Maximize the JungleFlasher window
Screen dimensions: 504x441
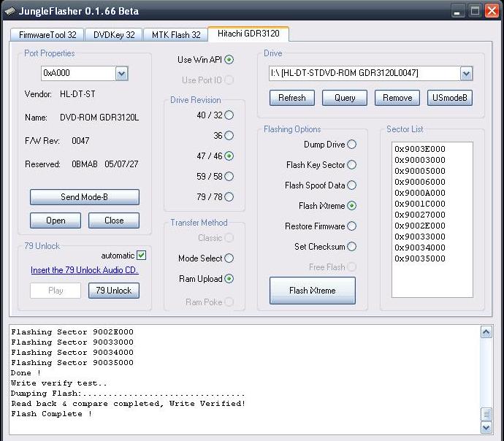coord(475,11)
